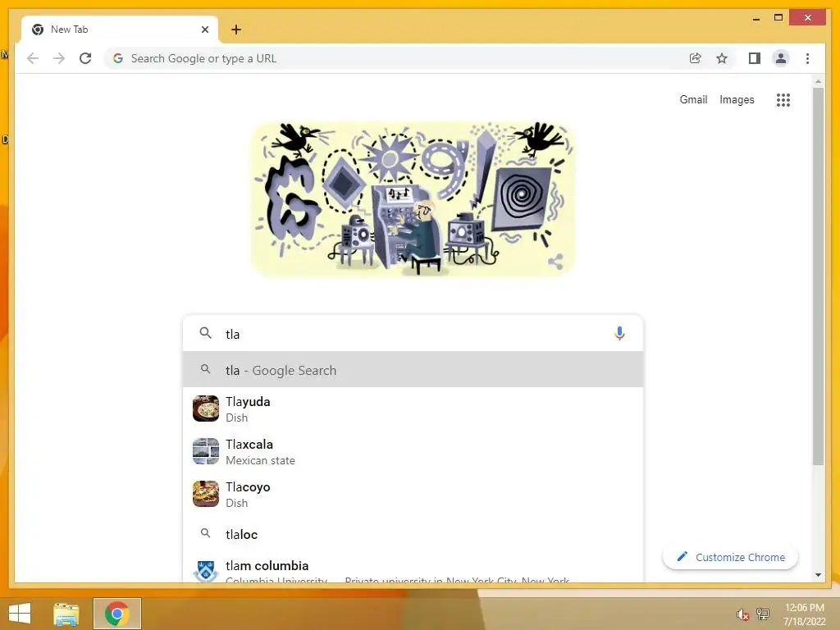Click the network tray icon

pyautogui.click(x=762, y=614)
